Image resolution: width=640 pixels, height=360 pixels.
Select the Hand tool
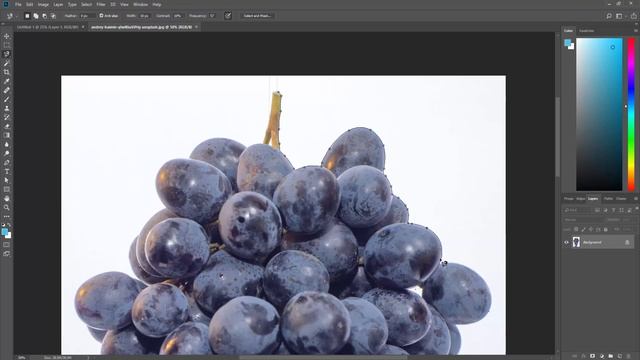click(7, 198)
